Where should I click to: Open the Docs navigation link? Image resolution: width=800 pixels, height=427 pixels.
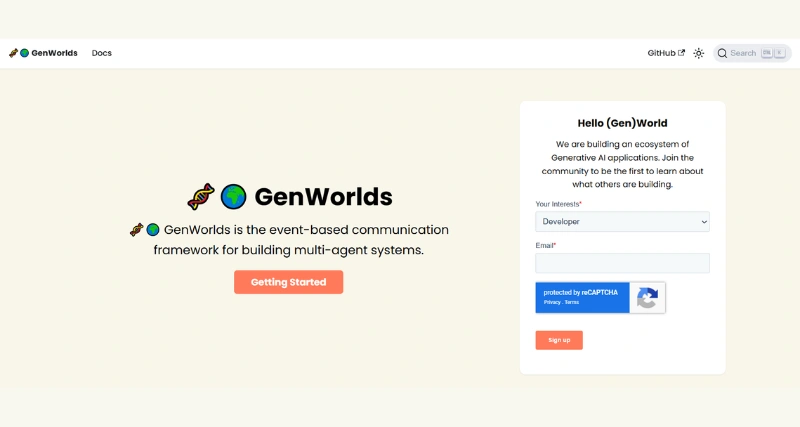coord(102,53)
